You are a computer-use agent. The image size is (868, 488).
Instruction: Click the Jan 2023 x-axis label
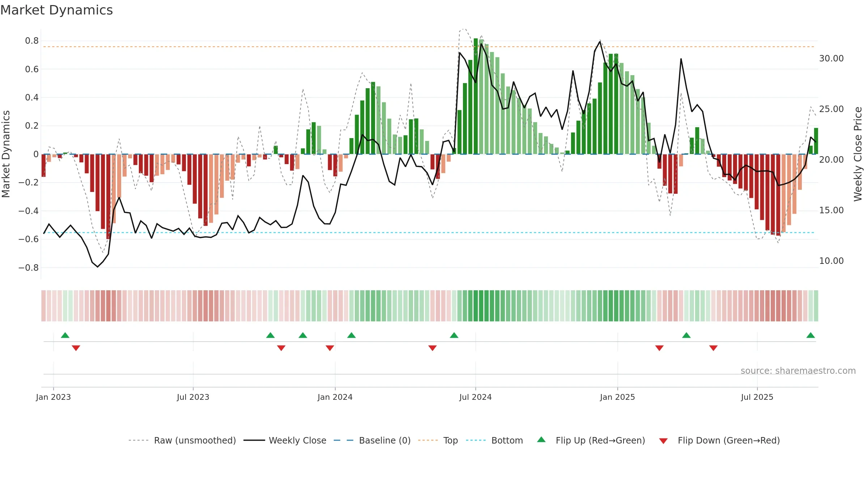pos(54,397)
